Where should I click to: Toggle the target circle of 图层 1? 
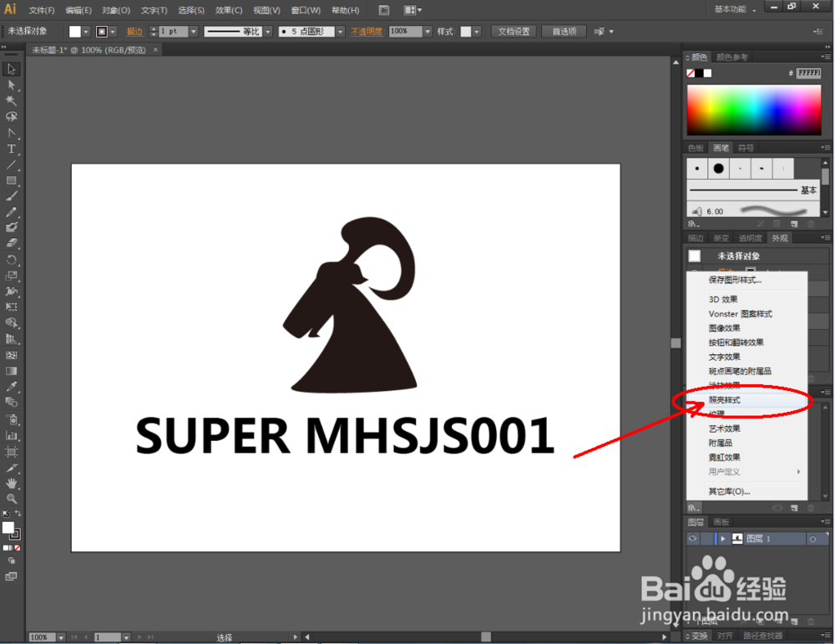tap(812, 539)
